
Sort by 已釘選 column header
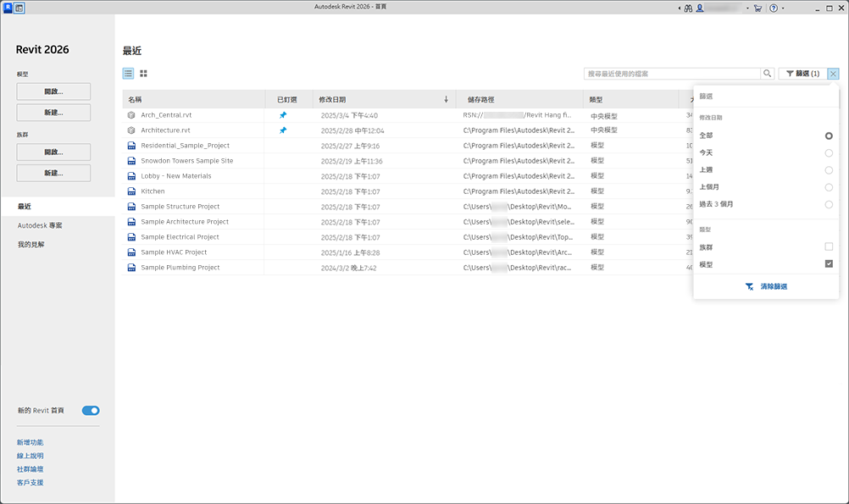pos(287,99)
